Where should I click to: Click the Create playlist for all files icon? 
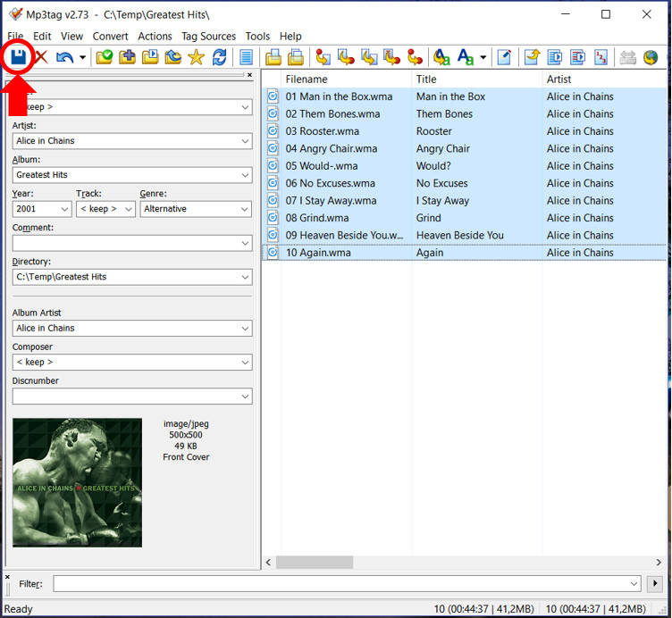(x=555, y=57)
